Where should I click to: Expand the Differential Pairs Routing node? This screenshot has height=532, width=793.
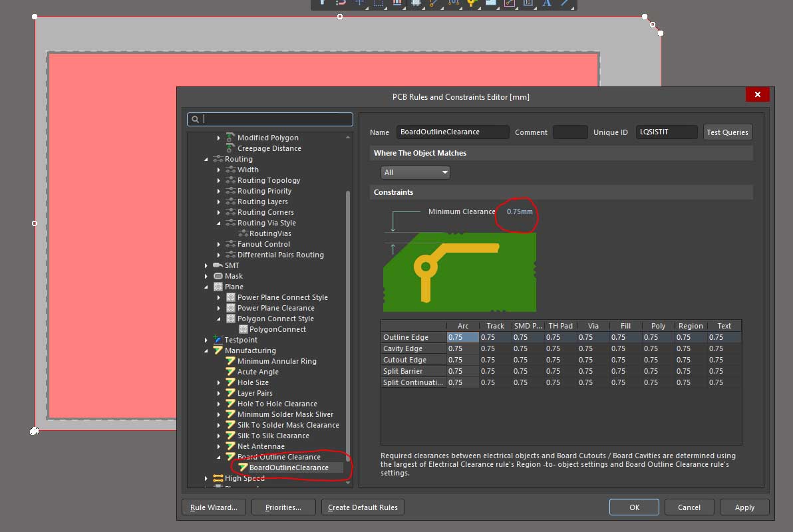pyautogui.click(x=218, y=255)
